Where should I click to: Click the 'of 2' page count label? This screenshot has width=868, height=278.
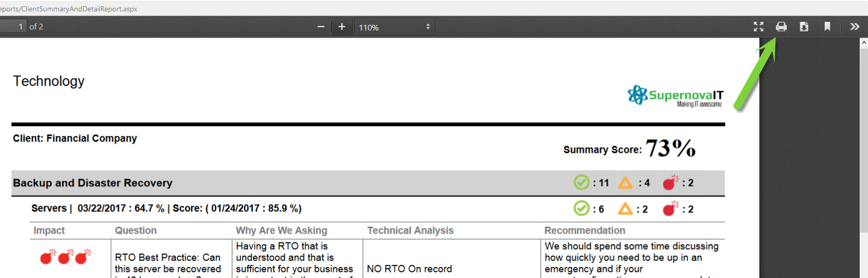(36, 26)
